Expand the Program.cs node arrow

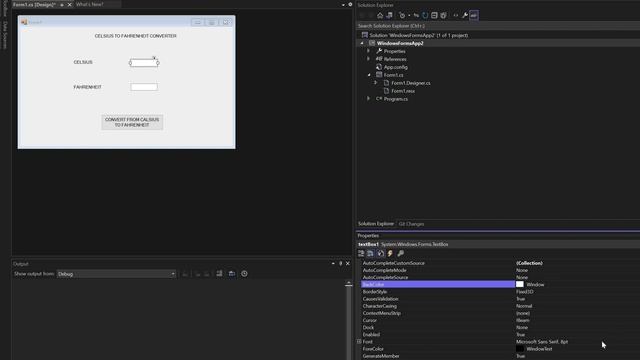369,99
